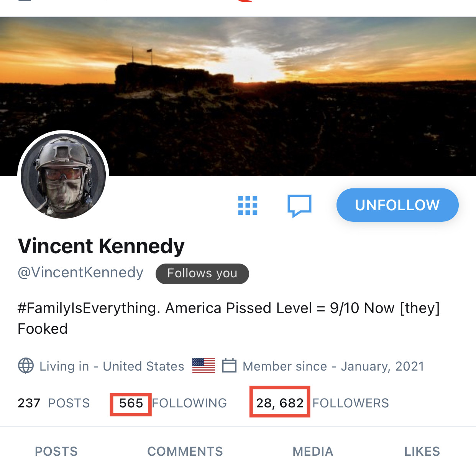Tap the @VincentKennedy handle
Image resolution: width=476 pixels, height=473 pixels.
[80, 272]
